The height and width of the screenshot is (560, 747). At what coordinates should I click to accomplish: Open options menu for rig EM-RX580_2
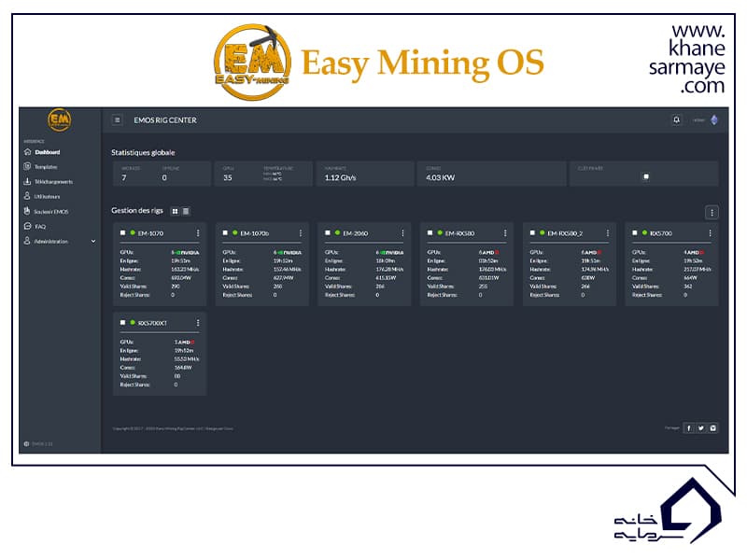608,232
